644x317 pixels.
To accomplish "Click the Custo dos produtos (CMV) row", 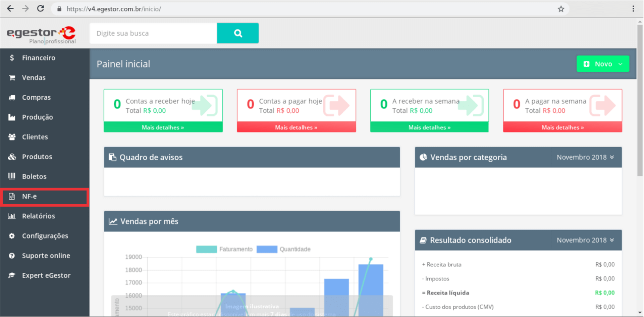I will [518, 307].
